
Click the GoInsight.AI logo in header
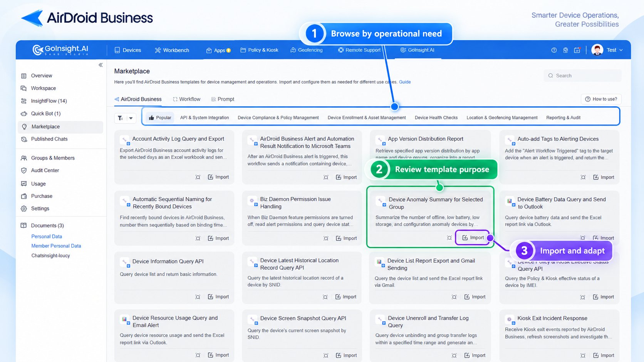coord(60,50)
